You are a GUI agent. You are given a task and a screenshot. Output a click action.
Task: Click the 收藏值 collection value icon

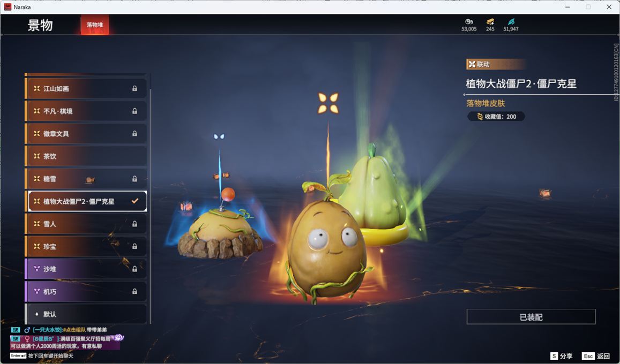(480, 117)
